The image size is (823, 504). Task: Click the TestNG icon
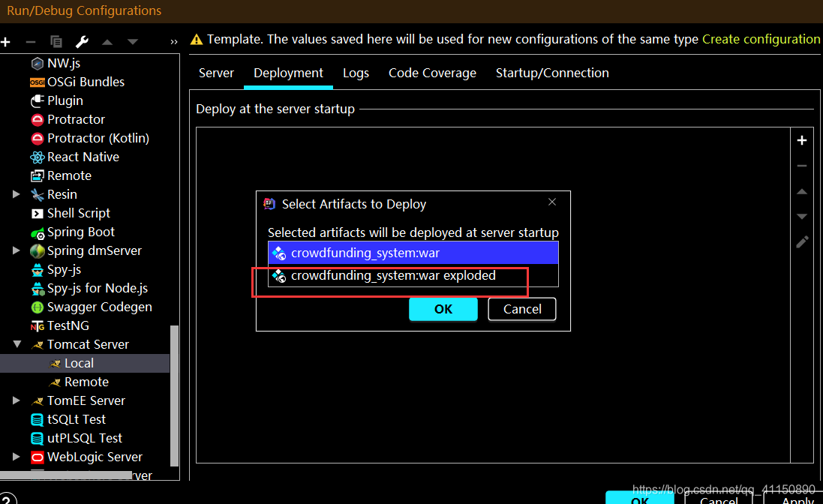38,326
